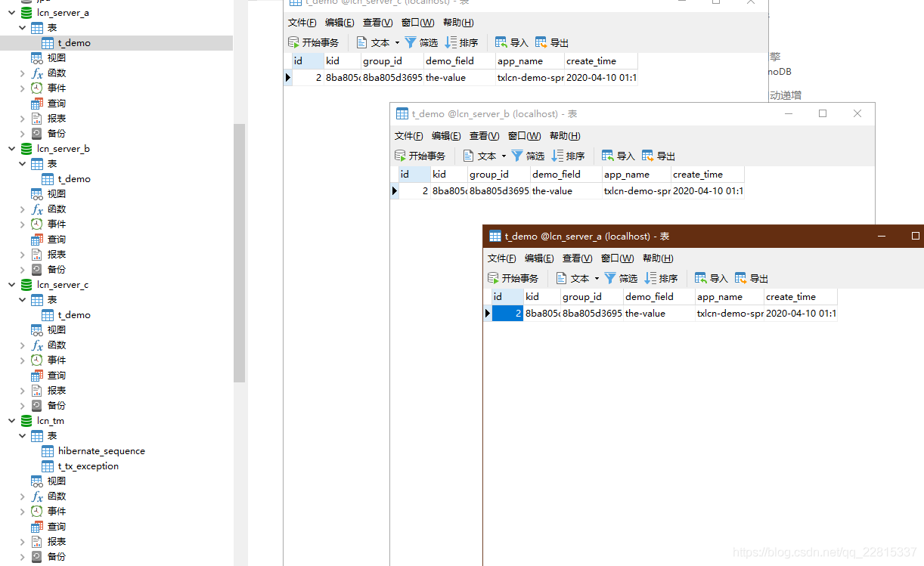Collapse the lcn_server_b database node
The image size is (924, 566).
coord(11,149)
